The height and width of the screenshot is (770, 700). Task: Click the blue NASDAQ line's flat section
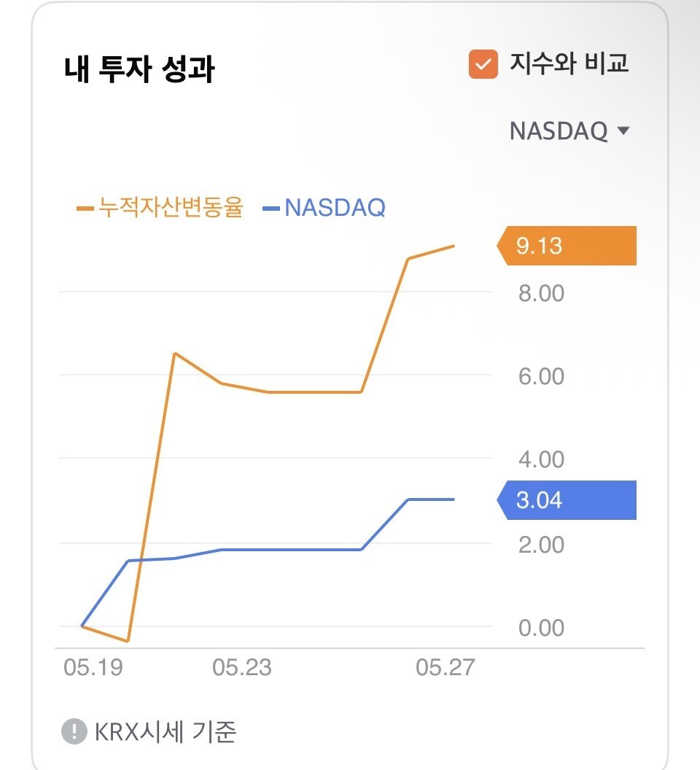(x=291, y=550)
